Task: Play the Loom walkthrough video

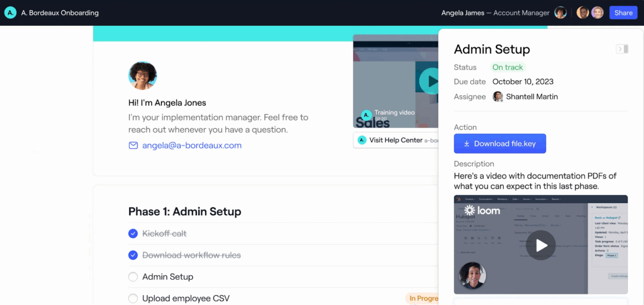Action: [x=541, y=245]
